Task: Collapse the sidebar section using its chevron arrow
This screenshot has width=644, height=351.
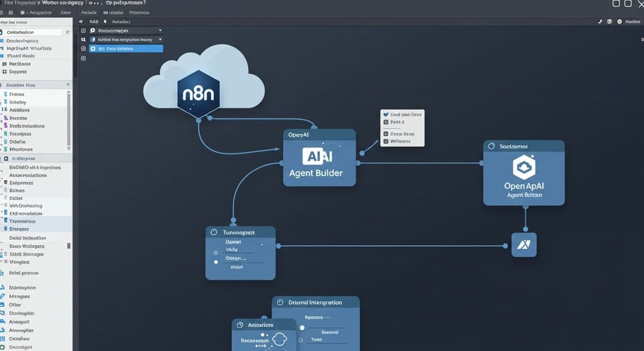Action: pos(69,85)
